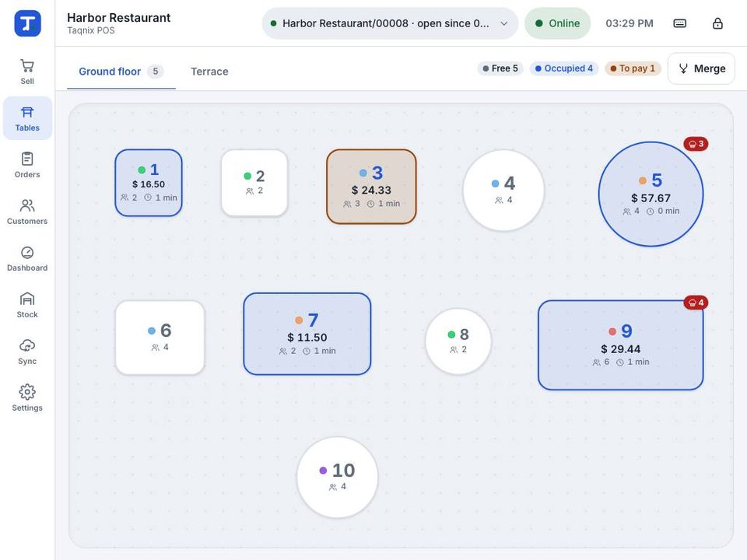Switch to Ground floor tab
The image size is (747, 560).
[x=121, y=72]
